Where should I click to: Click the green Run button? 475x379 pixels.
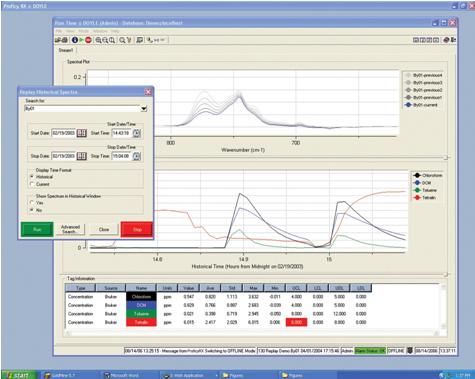pos(37,229)
